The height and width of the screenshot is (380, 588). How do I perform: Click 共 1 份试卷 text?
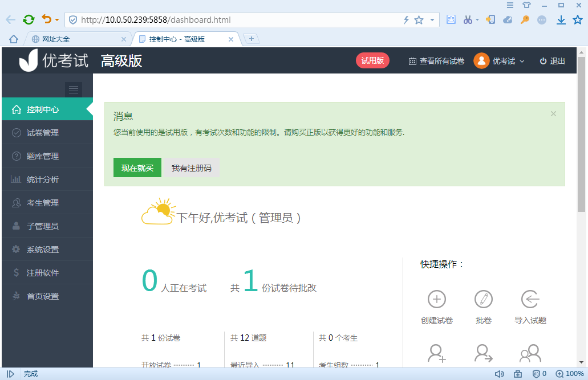click(x=161, y=338)
